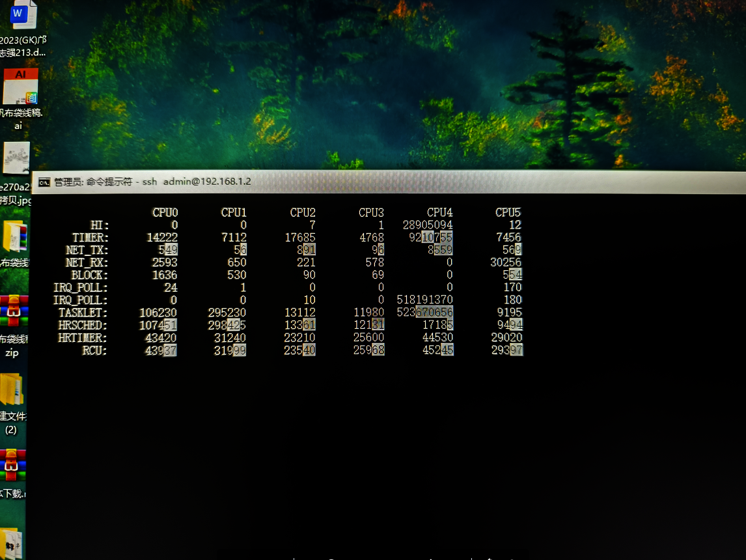Viewport: 746px width, 560px height.
Task: Open the e270a2 拷贝.jpg image thumbnail
Action: pos(16,158)
